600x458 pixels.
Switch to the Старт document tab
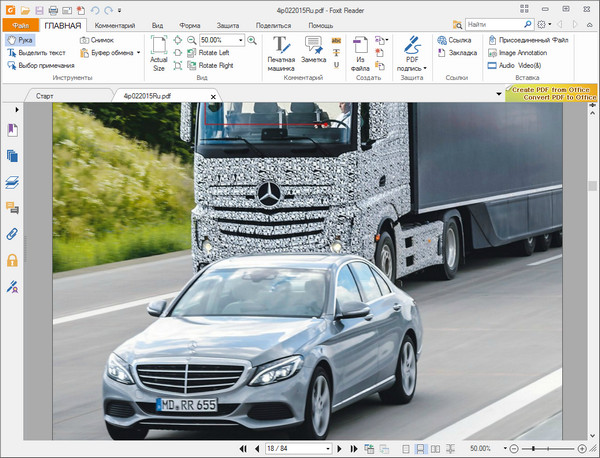point(44,96)
